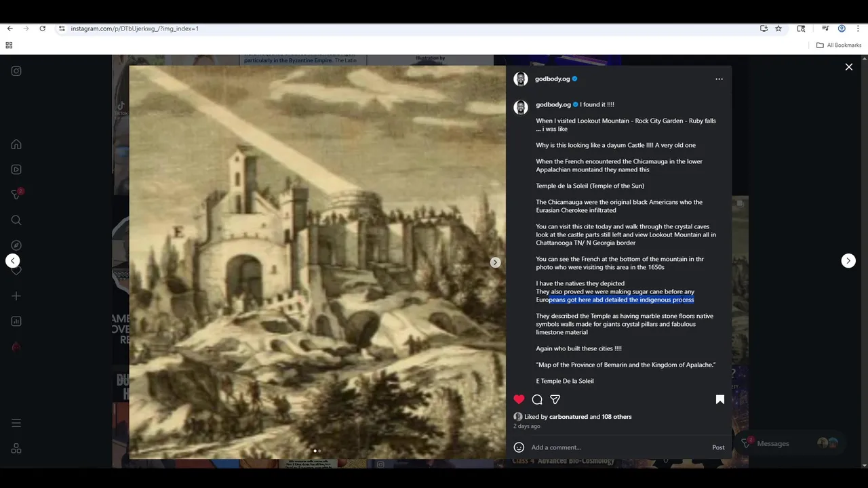The image size is (868, 488).
Task: Click the highlighted 'detailed the indigenous process' text
Action: (650, 300)
